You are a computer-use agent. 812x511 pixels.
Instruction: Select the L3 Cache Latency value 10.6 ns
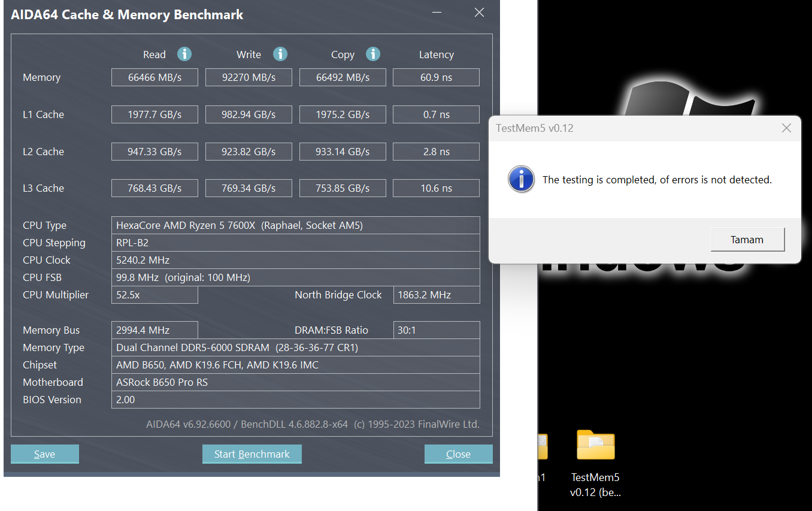point(436,188)
